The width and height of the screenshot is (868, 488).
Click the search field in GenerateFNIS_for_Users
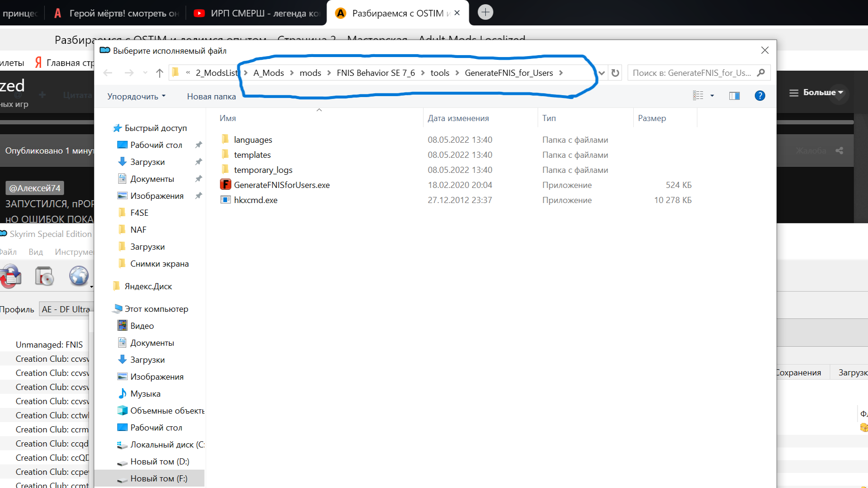[x=692, y=73]
